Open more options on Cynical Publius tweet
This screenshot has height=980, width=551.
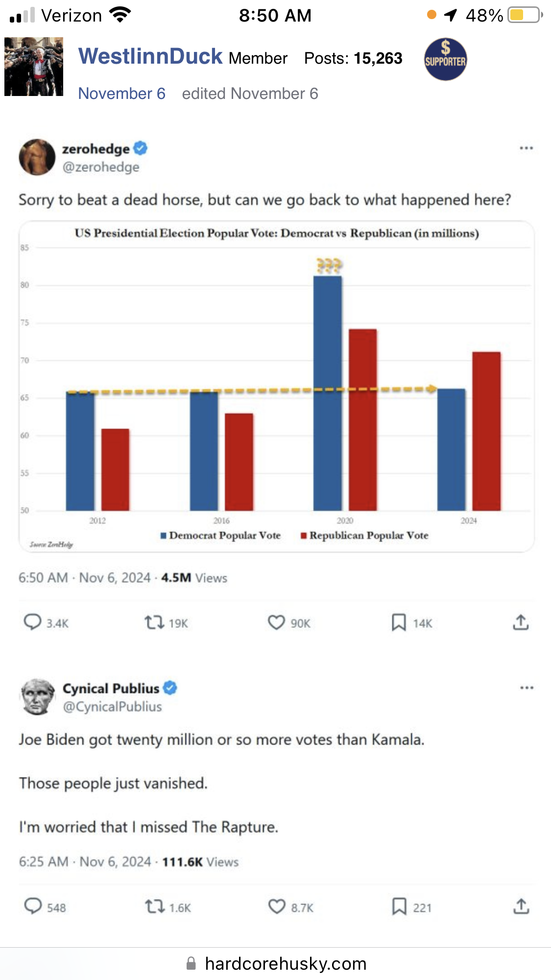(527, 688)
